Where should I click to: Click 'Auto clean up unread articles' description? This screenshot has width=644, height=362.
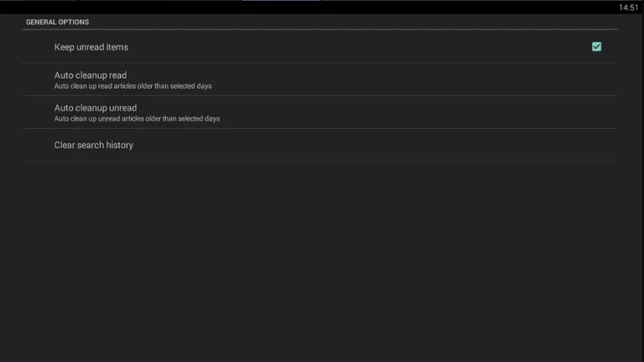pos(137,119)
